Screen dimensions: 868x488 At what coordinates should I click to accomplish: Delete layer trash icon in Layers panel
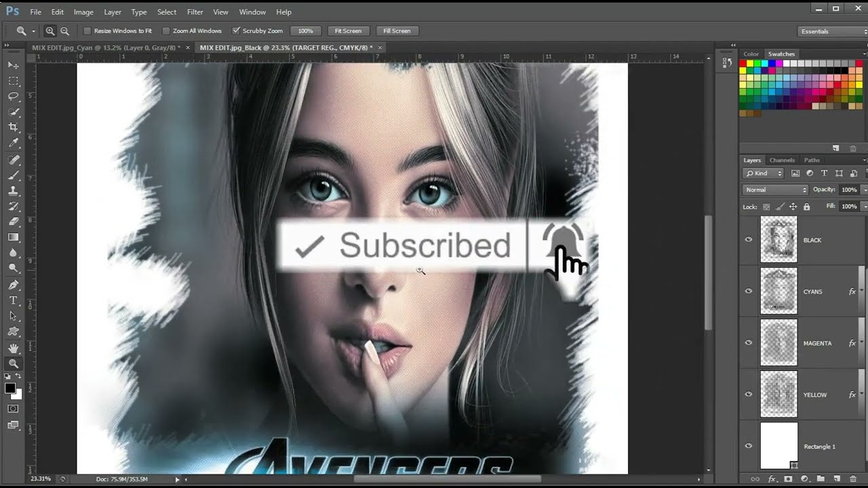tap(852, 479)
